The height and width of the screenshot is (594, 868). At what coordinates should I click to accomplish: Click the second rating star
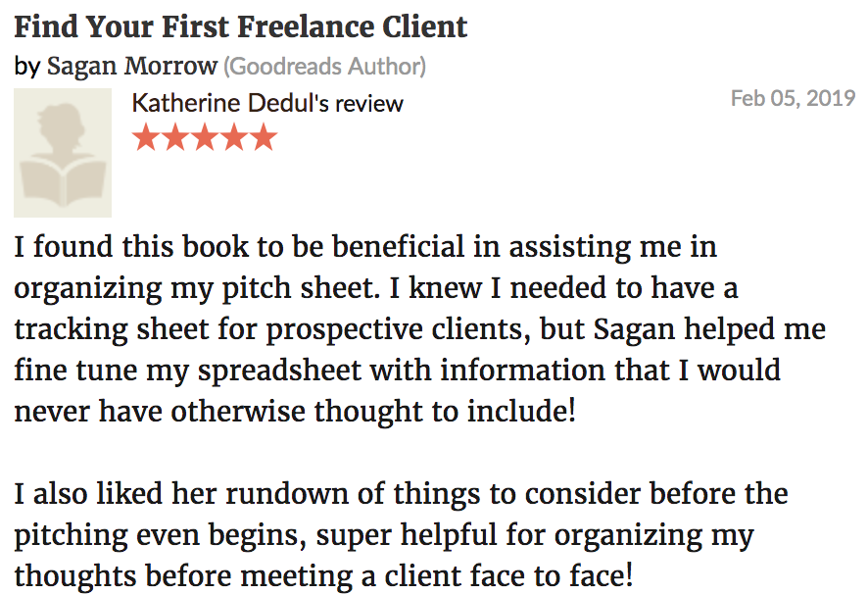tap(175, 137)
